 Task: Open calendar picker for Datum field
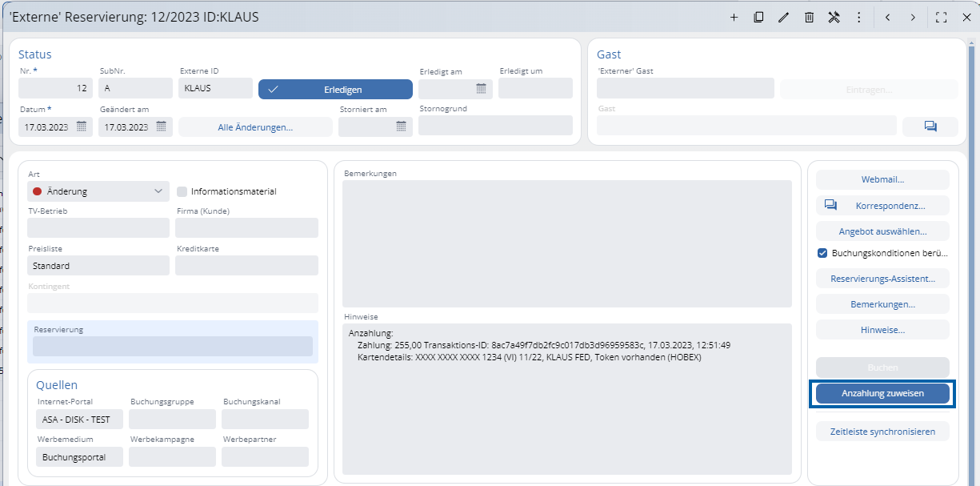pyautogui.click(x=82, y=127)
